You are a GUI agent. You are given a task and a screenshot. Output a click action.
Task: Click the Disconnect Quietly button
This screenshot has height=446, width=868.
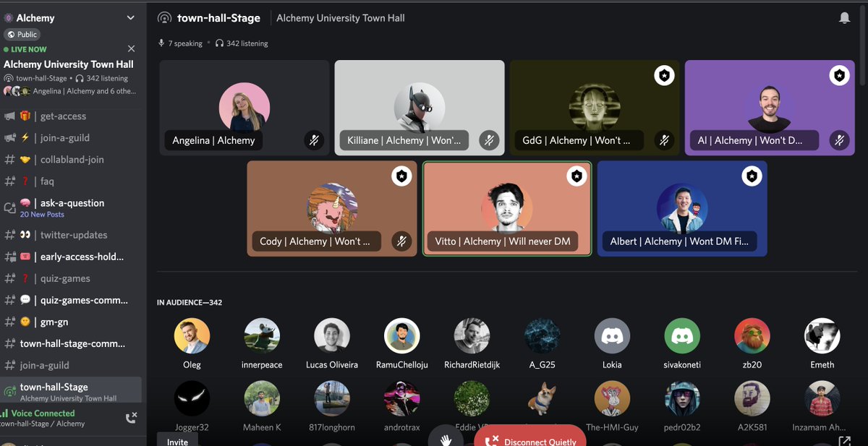tap(530, 437)
